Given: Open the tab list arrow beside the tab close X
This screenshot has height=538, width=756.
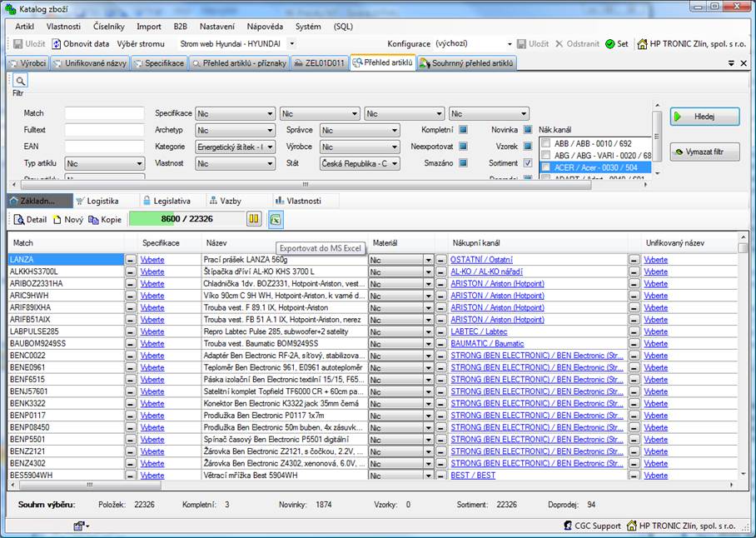Looking at the screenshot, I should tap(731, 63).
